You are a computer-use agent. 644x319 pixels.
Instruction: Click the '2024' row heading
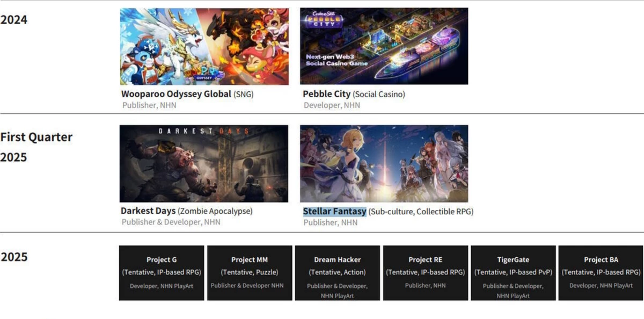14,20
